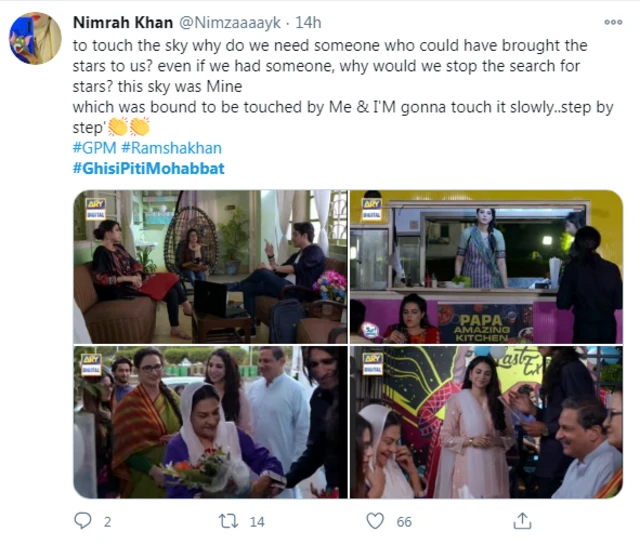Viewport: 640px width, 545px height.
Task: Follow the #GhisiPitiMohabbat hashtag link
Action: coord(149,168)
